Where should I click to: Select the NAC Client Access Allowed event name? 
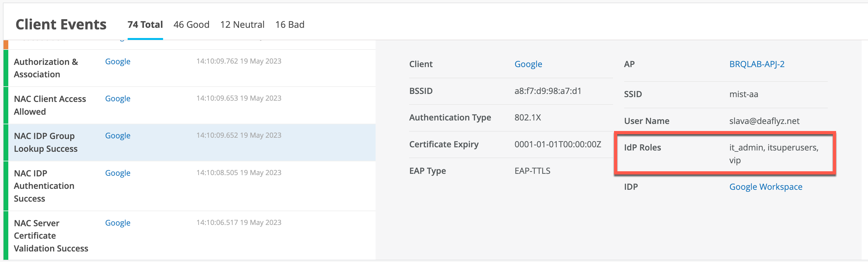pos(50,105)
